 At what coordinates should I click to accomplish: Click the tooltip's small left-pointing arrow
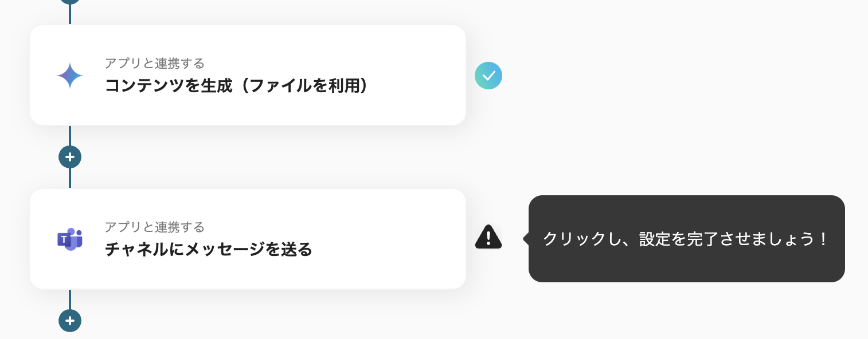(x=526, y=238)
